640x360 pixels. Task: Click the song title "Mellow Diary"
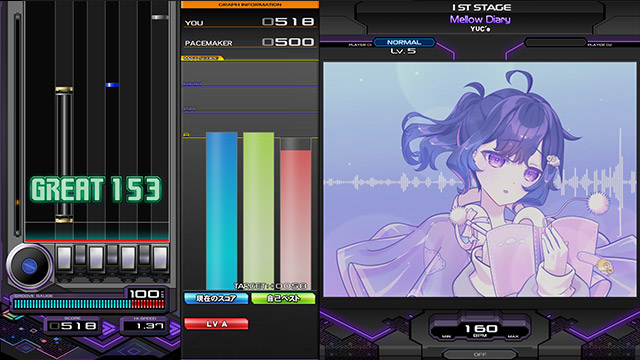[x=480, y=19]
